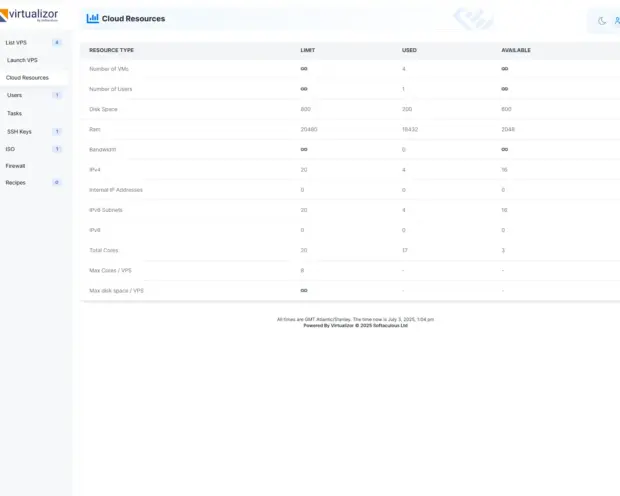Click the Number of VMs limit infinity symbol

304,69
